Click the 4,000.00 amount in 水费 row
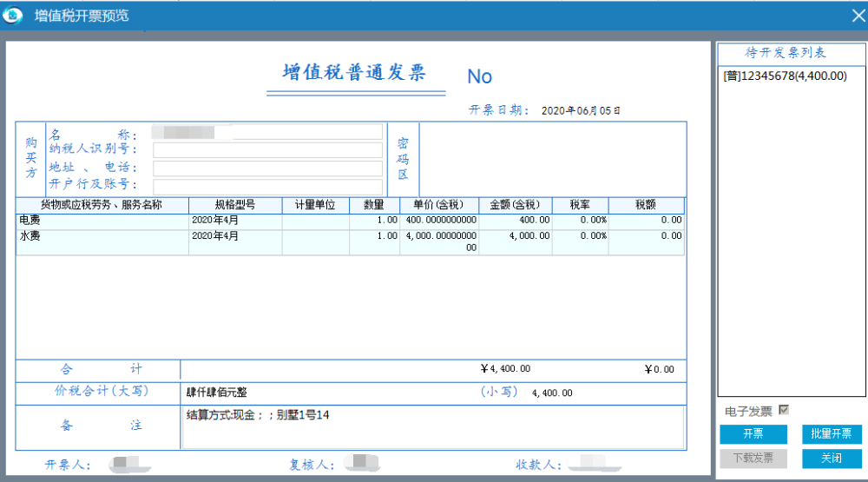 (529, 236)
